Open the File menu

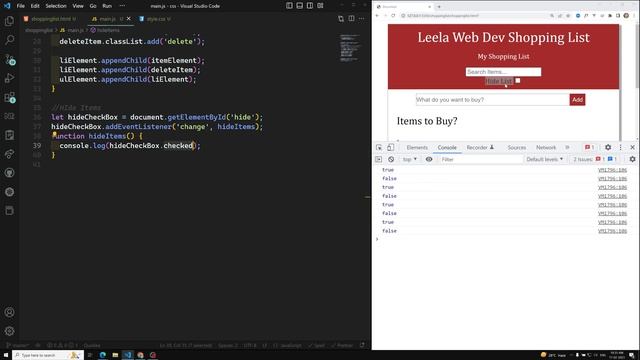coord(20,6)
